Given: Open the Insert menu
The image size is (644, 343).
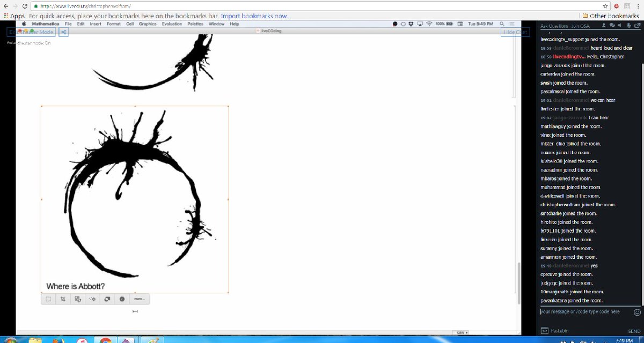Looking at the screenshot, I should [96, 24].
